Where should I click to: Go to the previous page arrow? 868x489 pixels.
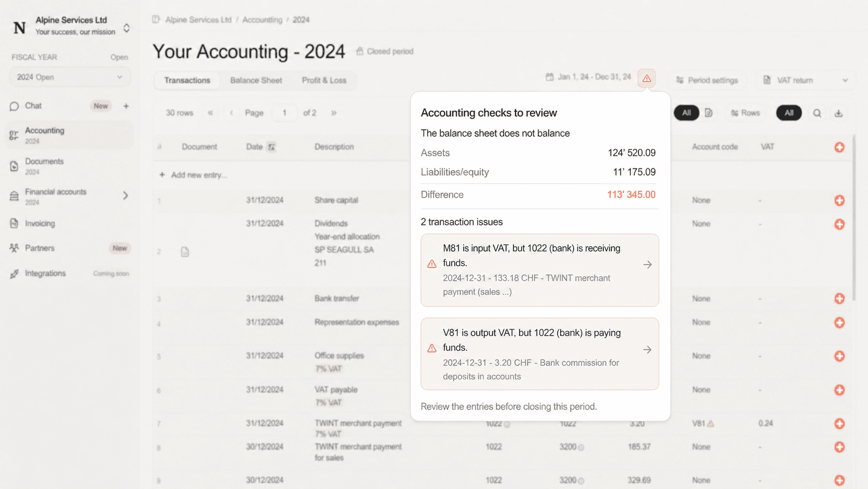coord(231,113)
